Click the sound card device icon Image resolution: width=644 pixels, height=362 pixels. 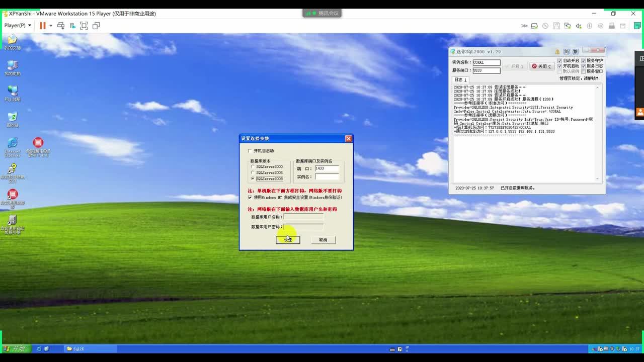pyautogui.click(x=579, y=26)
